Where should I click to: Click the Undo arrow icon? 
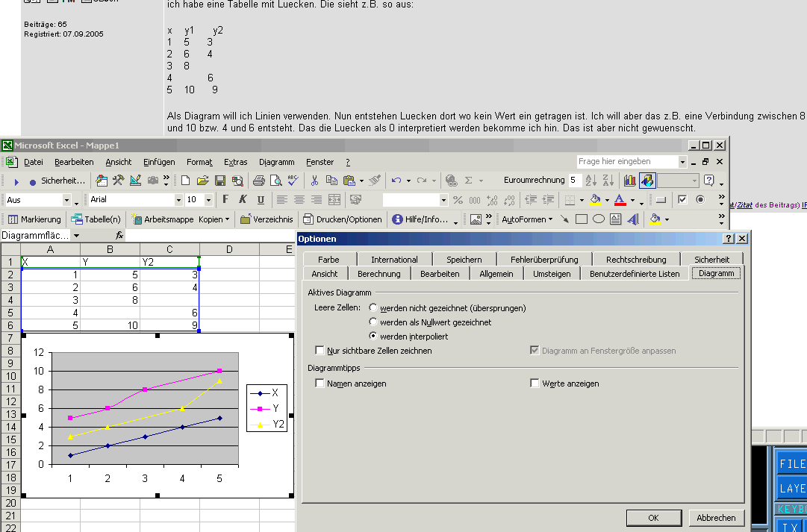pyautogui.click(x=396, y=181)
